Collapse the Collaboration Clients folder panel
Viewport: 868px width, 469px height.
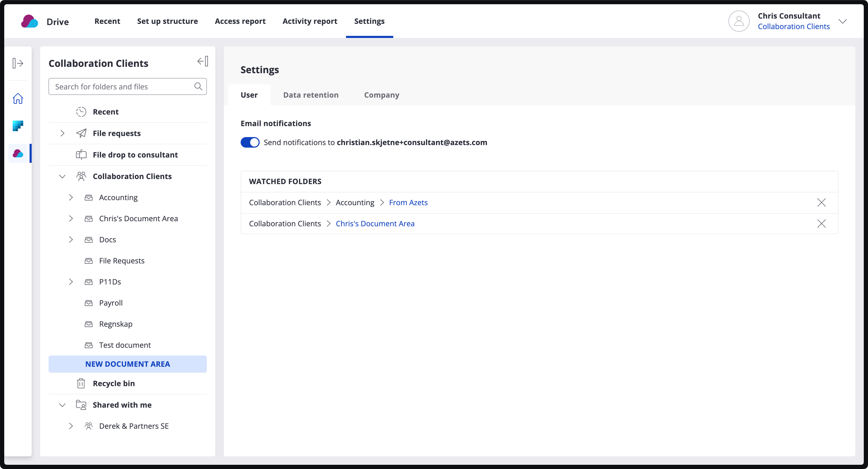tap(202, 61)
